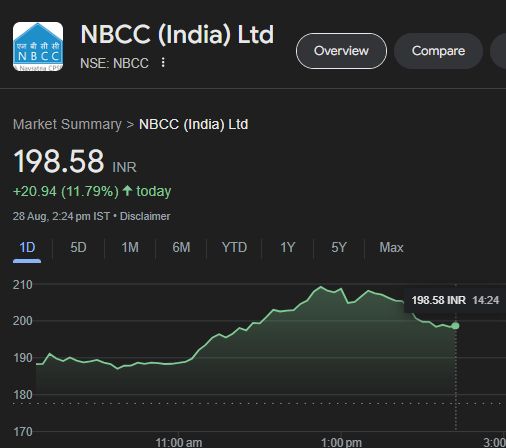
Task: Click the 198.58 INR chart tooltip
Action: [455, 300]
